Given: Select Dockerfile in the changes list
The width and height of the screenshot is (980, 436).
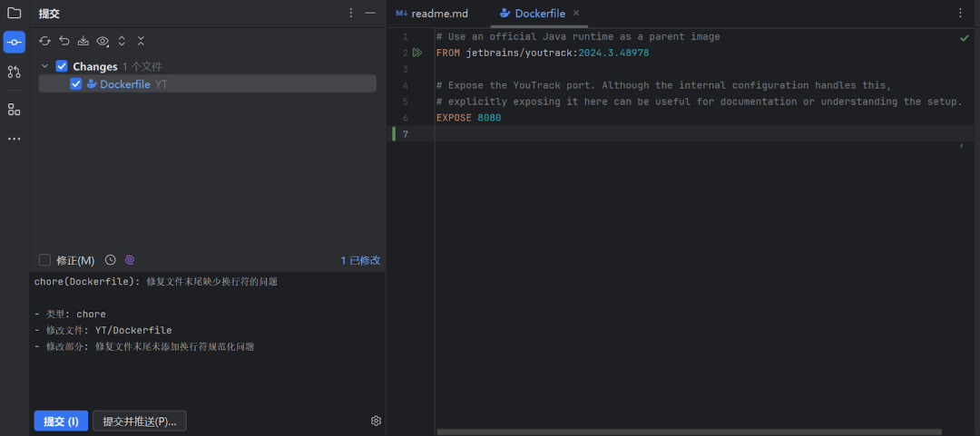Looking at the screenshot, I should coord(208,83).
